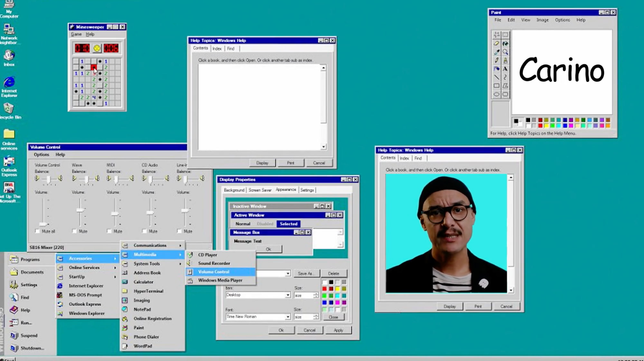
Task: Mute the CD Audio channel checkbox
Action: tap(145, 231)
